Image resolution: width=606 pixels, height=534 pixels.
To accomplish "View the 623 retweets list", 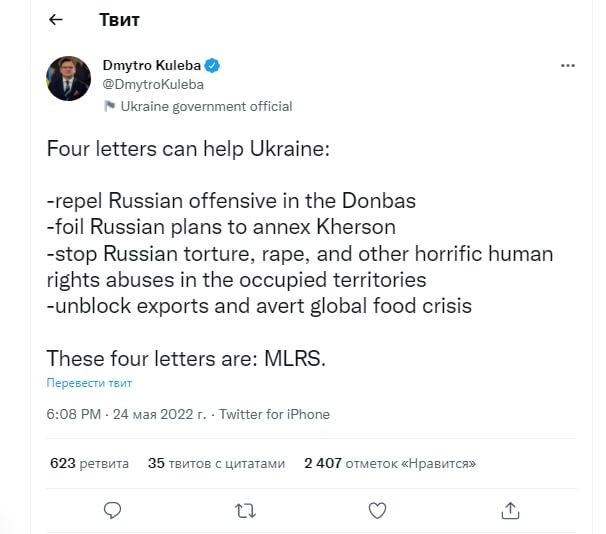I will 89,464.
